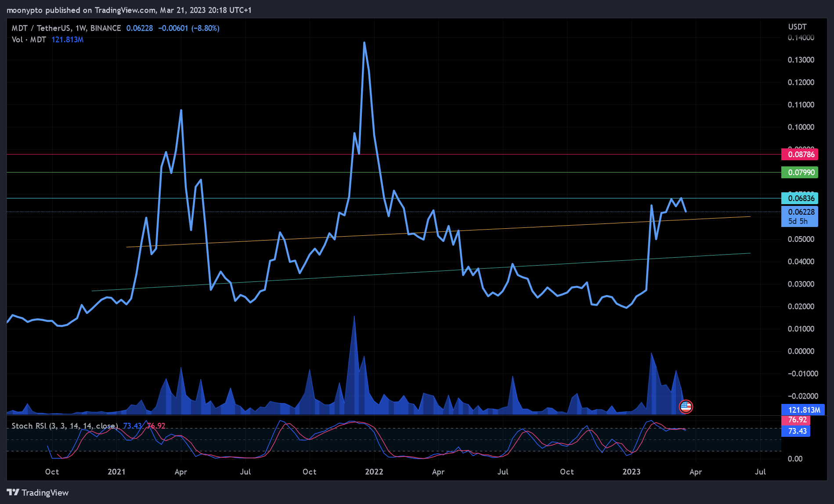
Task: Click the USDT currency label
Action: (797, 27)
